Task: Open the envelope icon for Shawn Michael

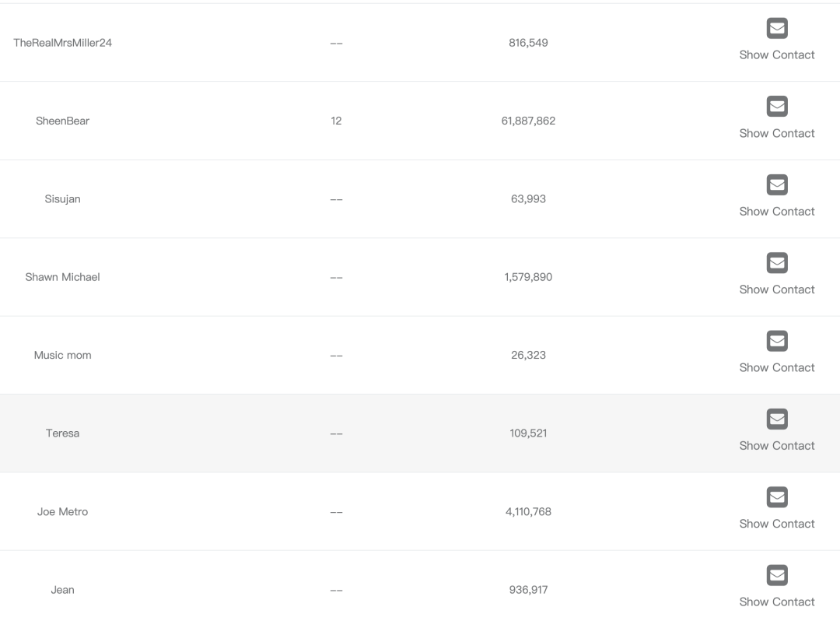Action: 777,263
